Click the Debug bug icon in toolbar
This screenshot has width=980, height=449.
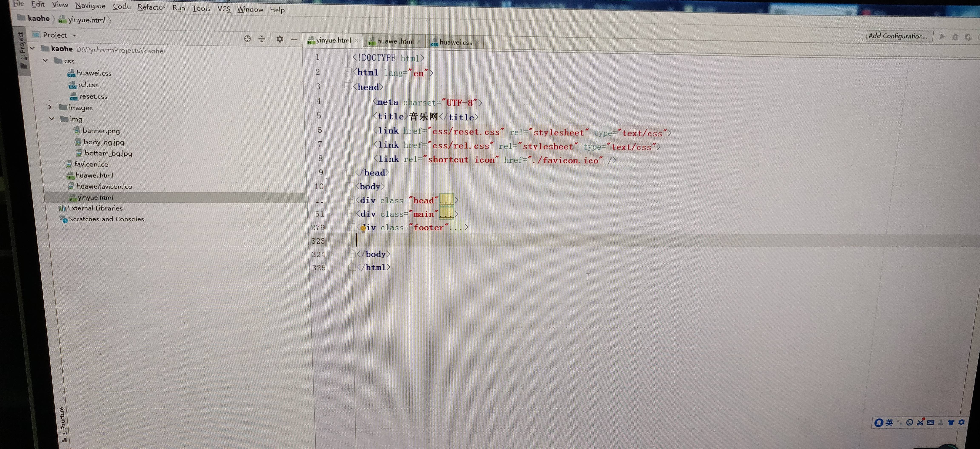955,37
